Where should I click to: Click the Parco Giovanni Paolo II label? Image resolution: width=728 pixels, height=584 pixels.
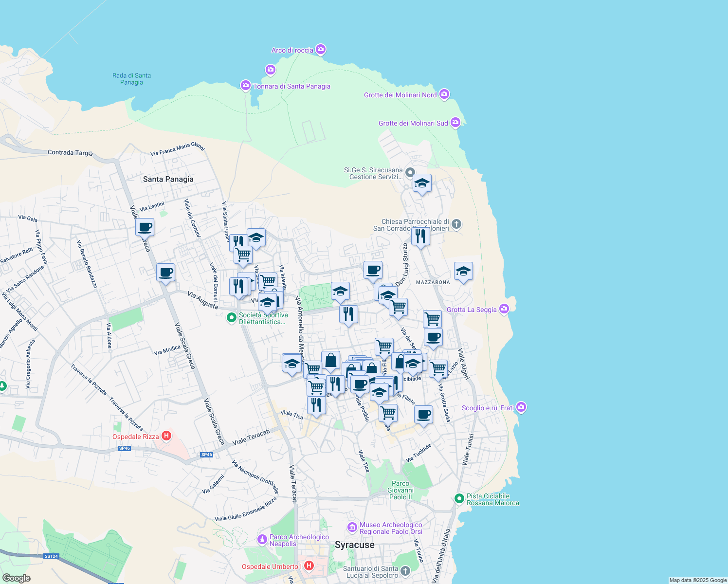400,490
